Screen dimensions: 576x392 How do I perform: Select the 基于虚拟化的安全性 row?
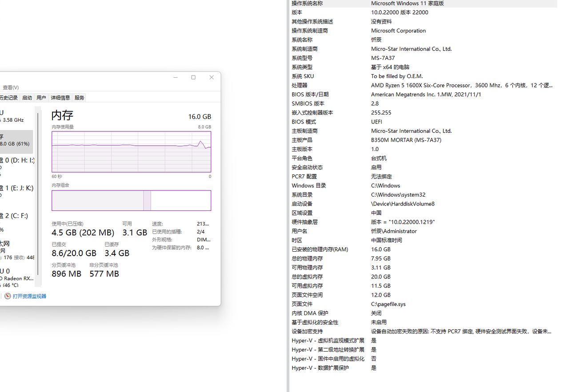point(423,322)
